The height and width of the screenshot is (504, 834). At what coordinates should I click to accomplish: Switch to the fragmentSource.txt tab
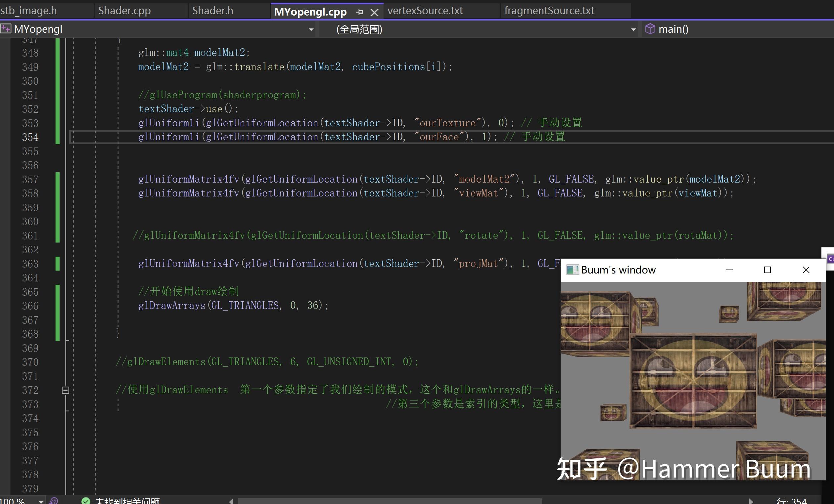coord(549,10)
